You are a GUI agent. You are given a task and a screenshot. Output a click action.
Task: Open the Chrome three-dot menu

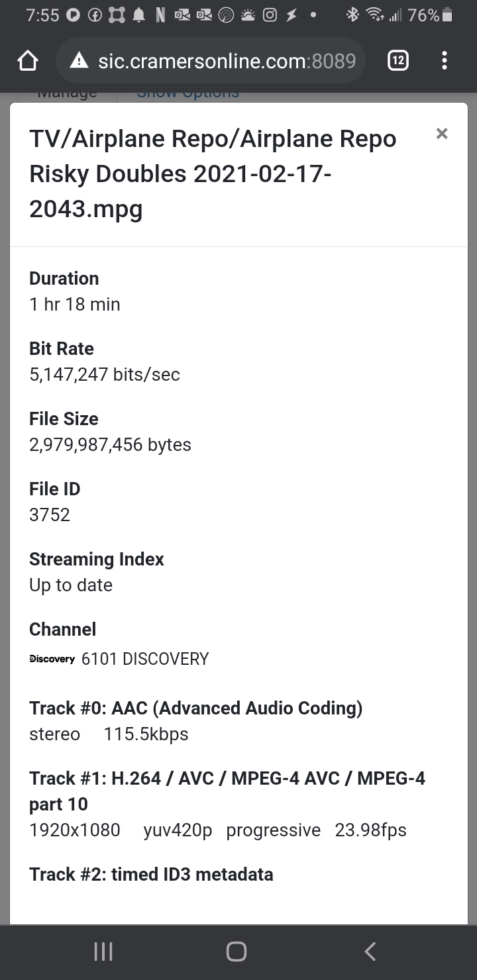point(444,61)
